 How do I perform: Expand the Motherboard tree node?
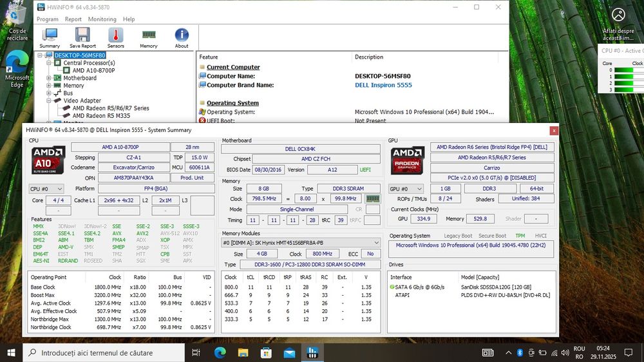pyautogui.click(x=48, y=78)
